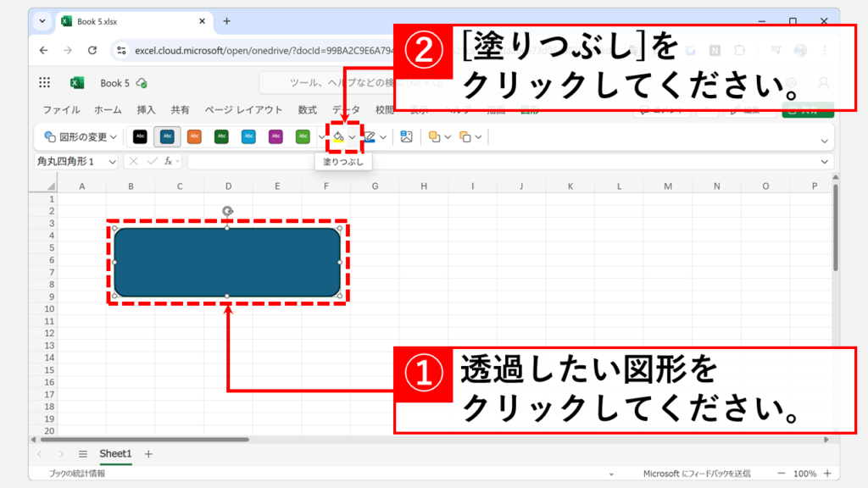868x488 pixels.
Task: Open a new browser tab with plus
Action: pos(226,21)
